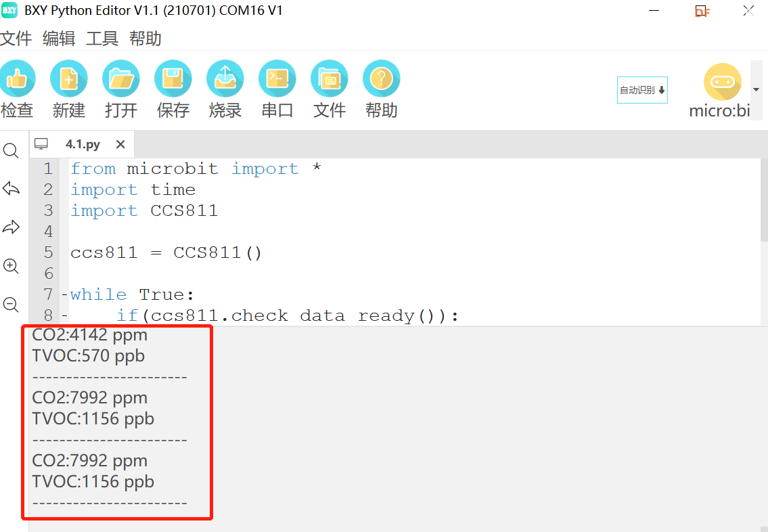Undo with the left sidebar back arrow
Viewport: 768px width, 532px height.
(11, 189)
